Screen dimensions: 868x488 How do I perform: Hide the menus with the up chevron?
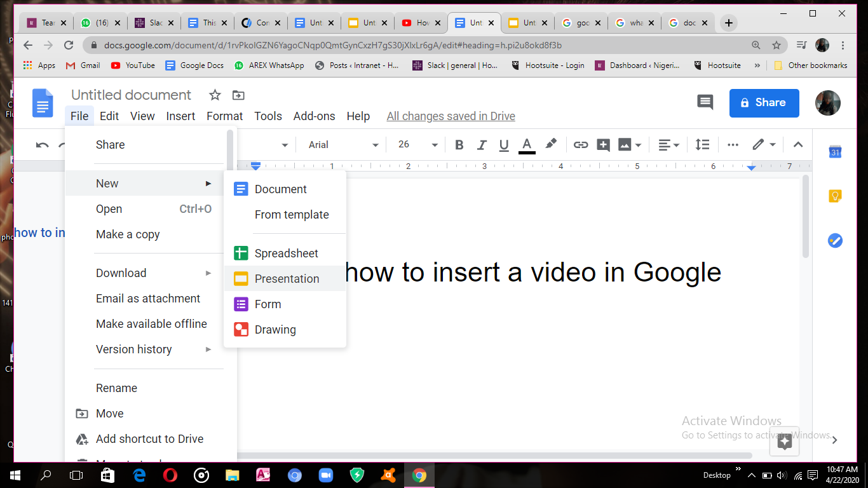(798, 145)
